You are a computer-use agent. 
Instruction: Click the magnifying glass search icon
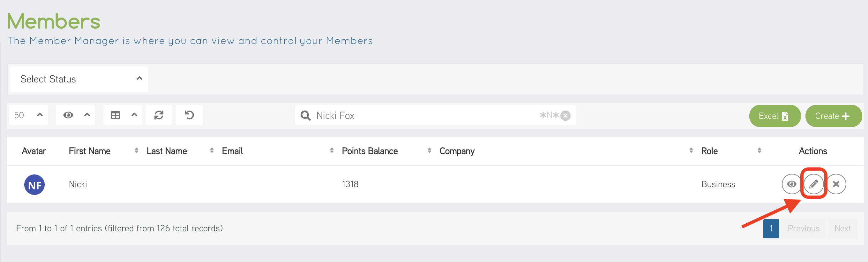[x=305, y=116]
